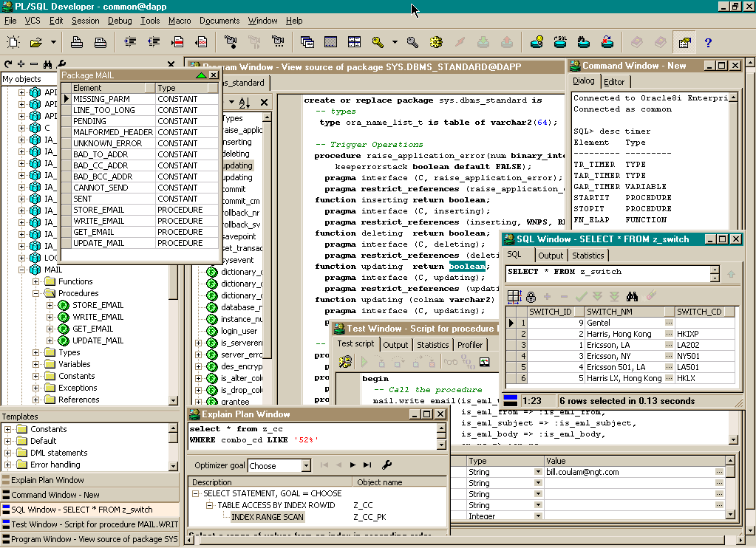The width and height of the screenshot is (756, 548).
Task: Click the main horizontal scrollbar at bottom
Action: [x=463, y=541]
